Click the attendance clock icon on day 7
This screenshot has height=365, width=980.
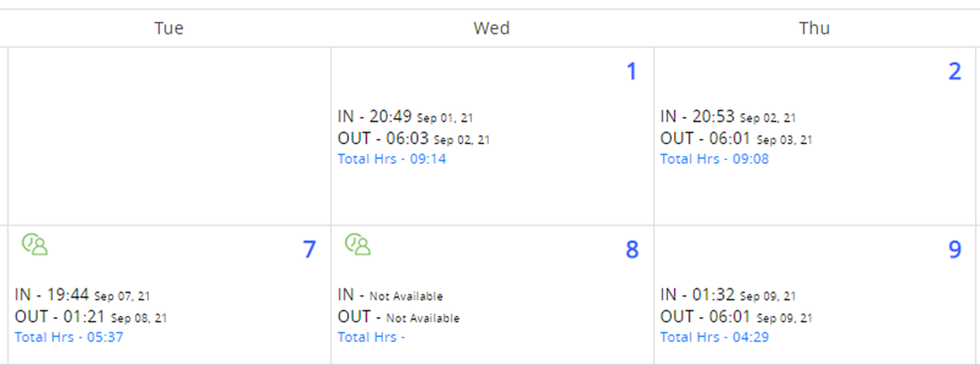[35, 245]
